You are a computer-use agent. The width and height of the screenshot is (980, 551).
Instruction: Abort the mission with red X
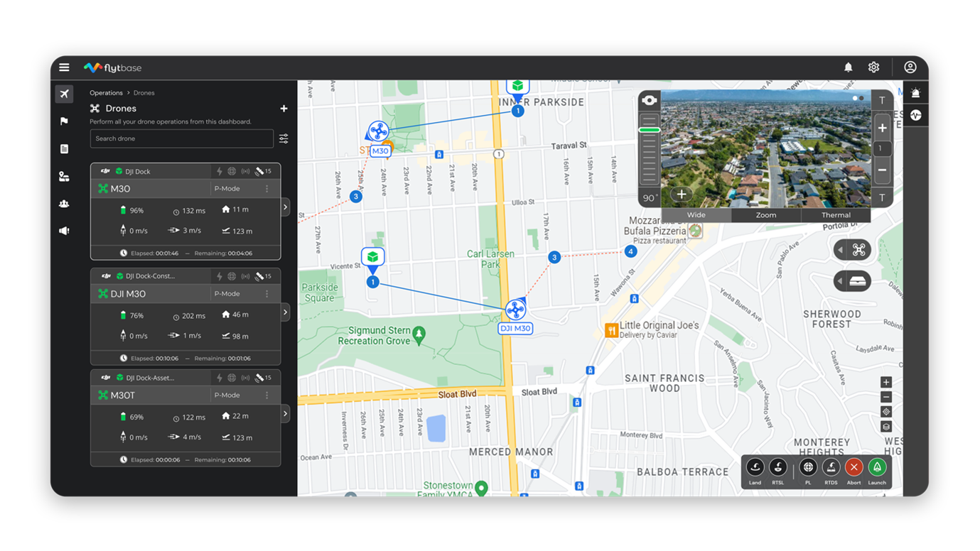854,467
